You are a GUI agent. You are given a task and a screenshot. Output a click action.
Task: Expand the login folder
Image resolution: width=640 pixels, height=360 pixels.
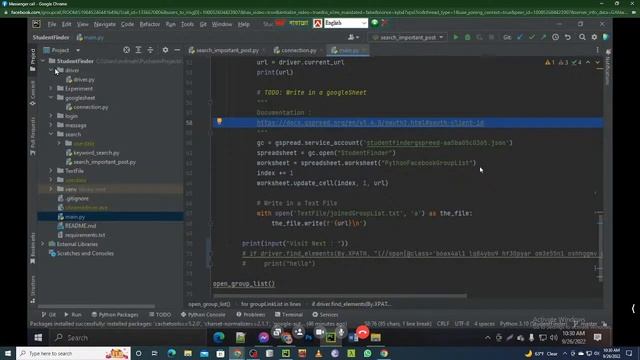(51, 116)
